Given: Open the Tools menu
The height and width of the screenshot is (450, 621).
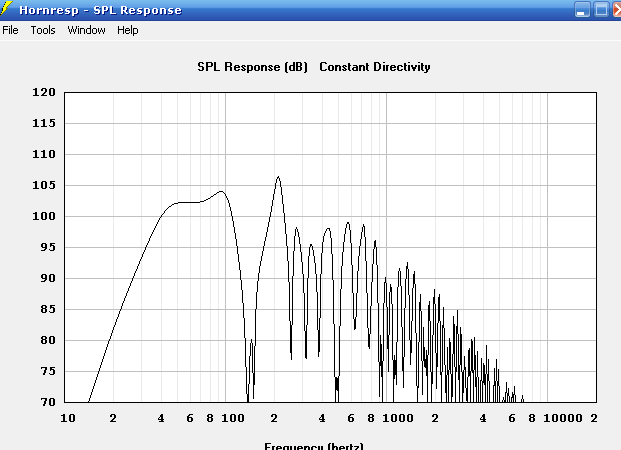Looking at the screenshot, I should [43, 30].
